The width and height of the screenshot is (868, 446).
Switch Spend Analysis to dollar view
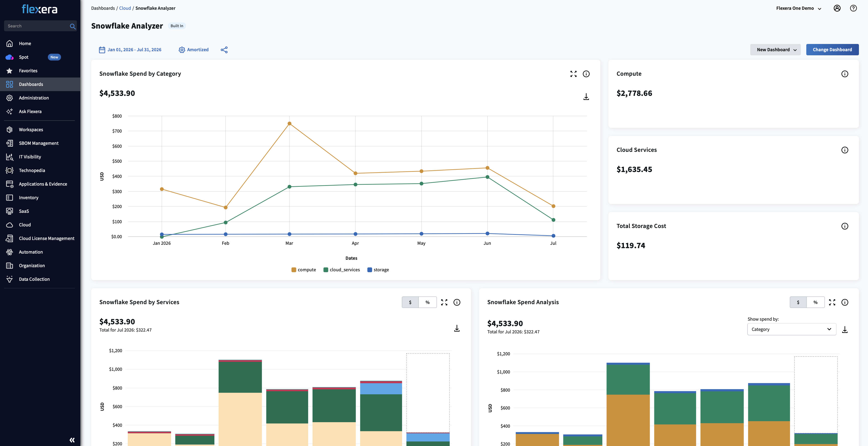[x=798, y=302]
